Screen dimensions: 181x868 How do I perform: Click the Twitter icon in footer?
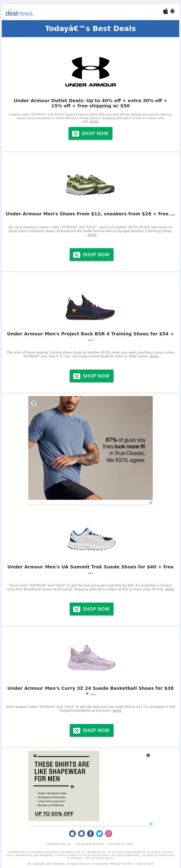(x=100, y=833)
